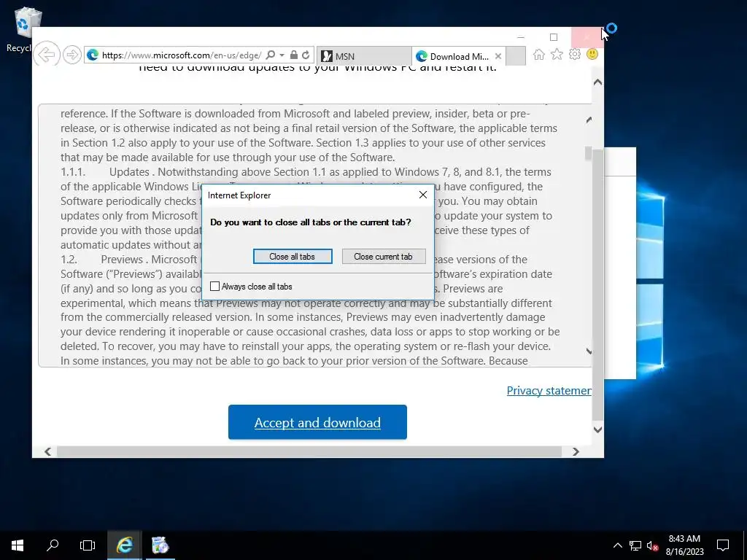Screen dimensions: 747x560
Task: Maximize the Internet Explorer window
Action: point(554,37)
